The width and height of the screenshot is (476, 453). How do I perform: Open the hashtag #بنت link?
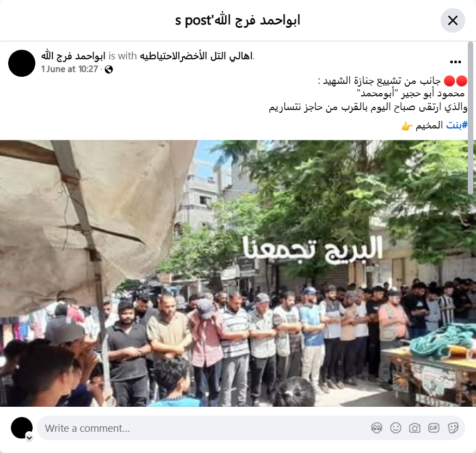pos(457,125)
